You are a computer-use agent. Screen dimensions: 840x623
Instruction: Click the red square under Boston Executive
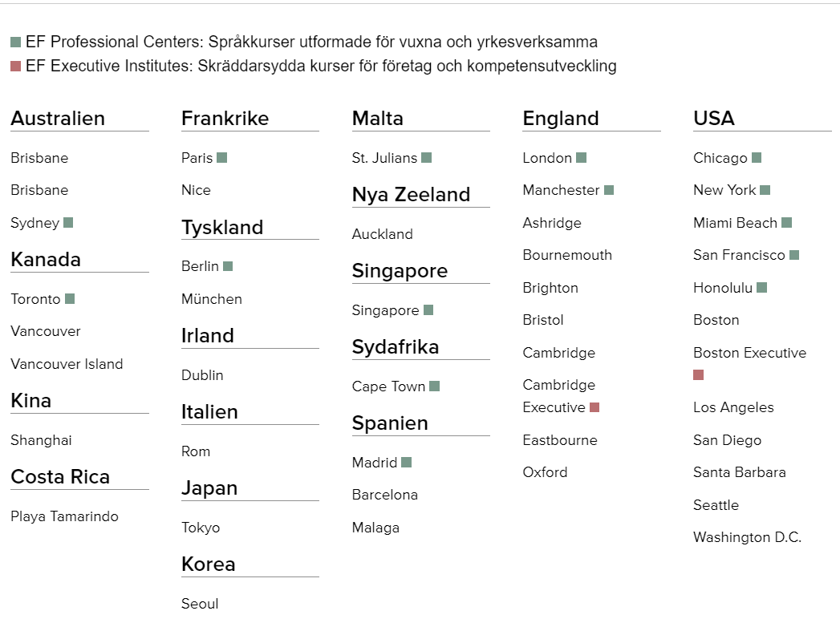[x=699, y=374]
